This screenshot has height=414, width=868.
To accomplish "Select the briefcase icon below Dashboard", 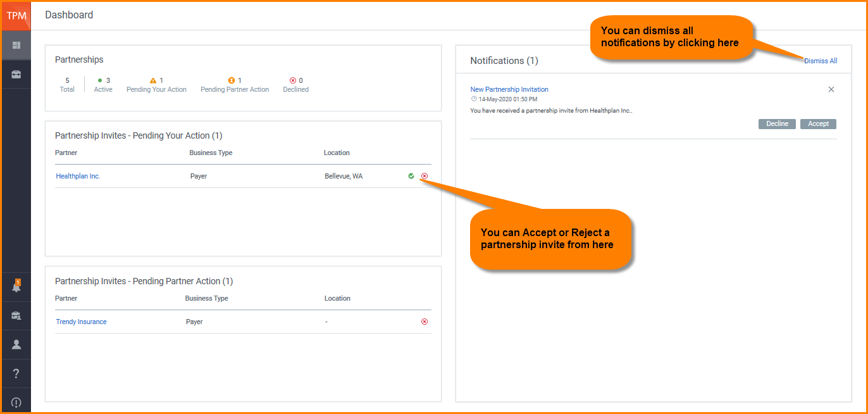I will (16, 74).
